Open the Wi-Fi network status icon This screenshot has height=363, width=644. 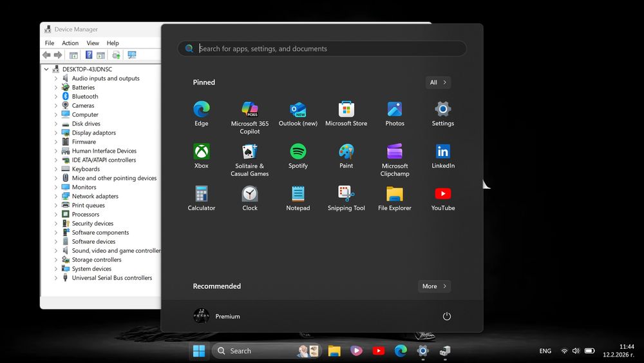564,351
